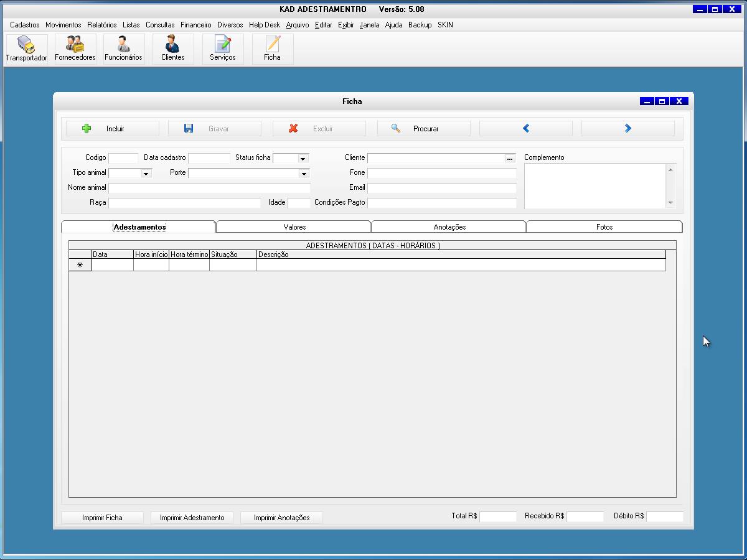Click inside the Complemento text area

(594, 186)
